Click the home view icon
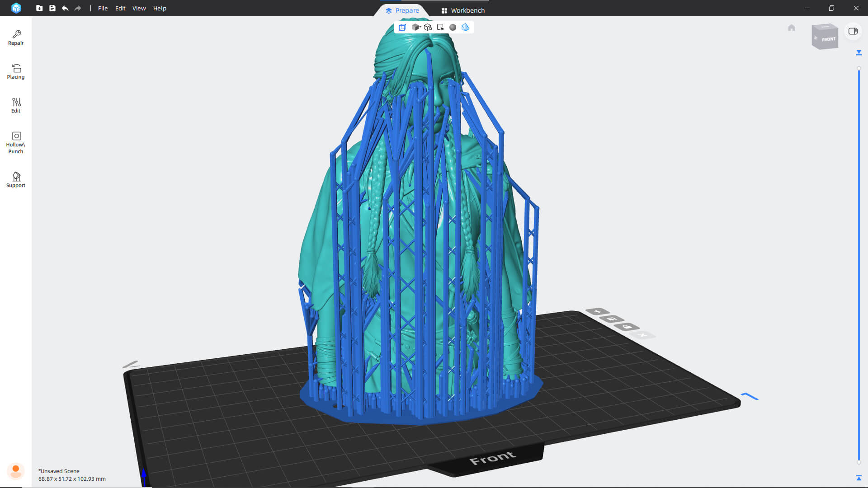 click(x=792, y=28)
